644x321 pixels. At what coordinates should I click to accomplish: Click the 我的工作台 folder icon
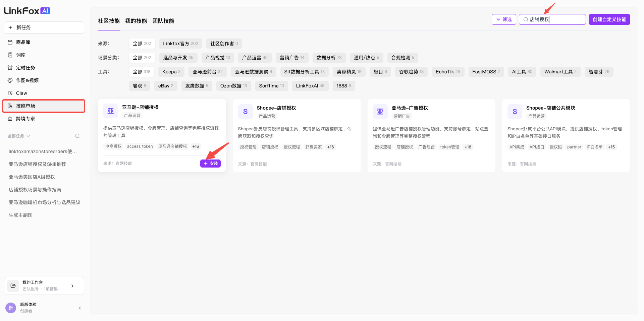click(x=13, y=286)
